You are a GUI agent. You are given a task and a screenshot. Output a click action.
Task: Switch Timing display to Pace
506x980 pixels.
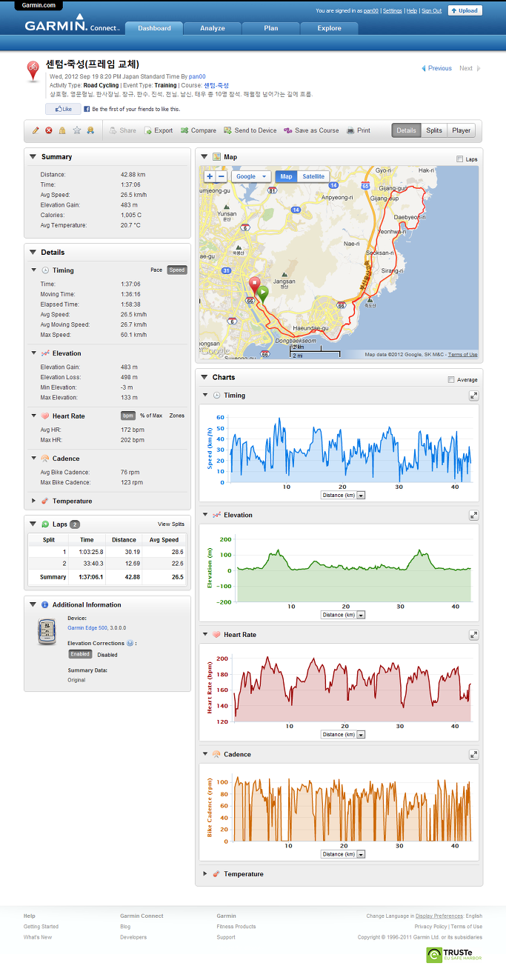[156, 270]
